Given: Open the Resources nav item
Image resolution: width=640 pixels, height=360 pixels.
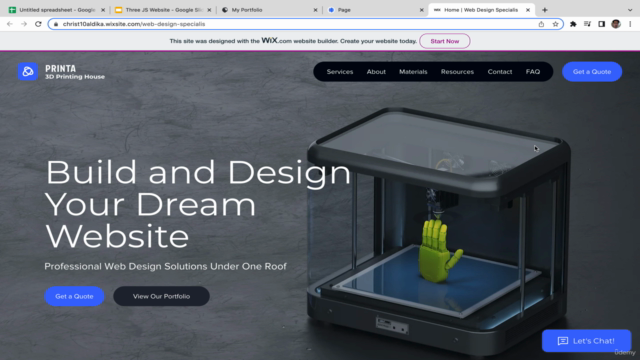Looking at the screenshot, I should click(x=457, y=71).
